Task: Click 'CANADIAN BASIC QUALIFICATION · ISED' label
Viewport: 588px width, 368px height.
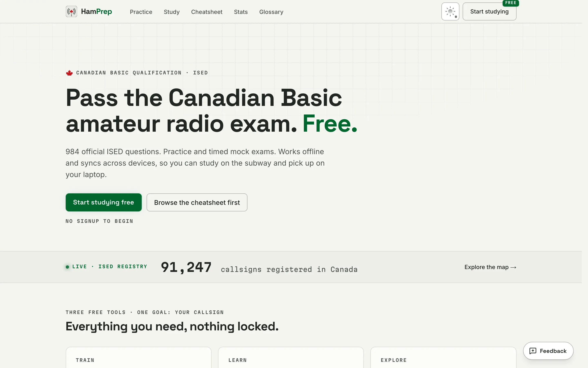Action: pos(142,73)
